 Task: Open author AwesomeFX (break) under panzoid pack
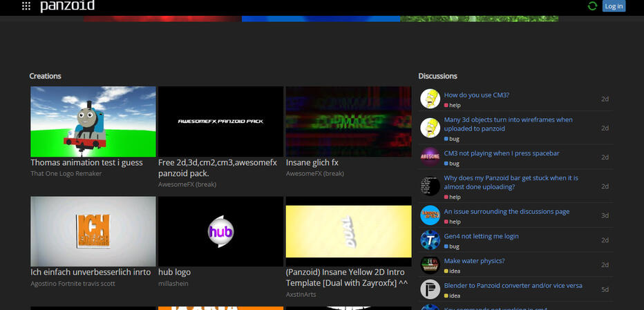187,185
